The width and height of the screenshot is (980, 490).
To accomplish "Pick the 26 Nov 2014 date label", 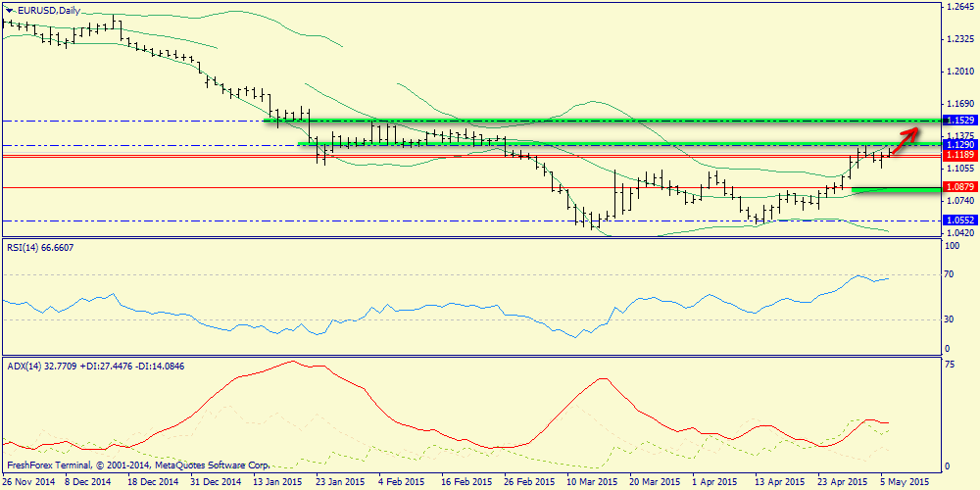I will pos(29,482).
